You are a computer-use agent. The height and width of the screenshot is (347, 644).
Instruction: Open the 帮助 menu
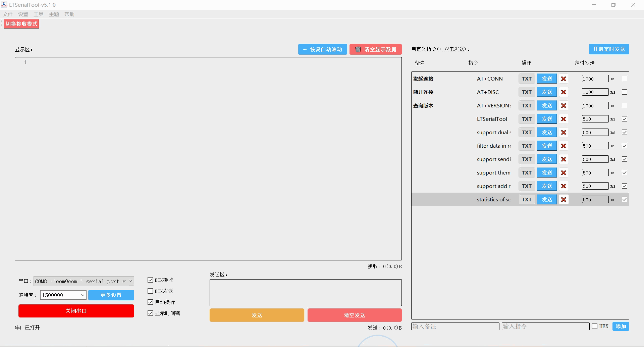[69, 14]
